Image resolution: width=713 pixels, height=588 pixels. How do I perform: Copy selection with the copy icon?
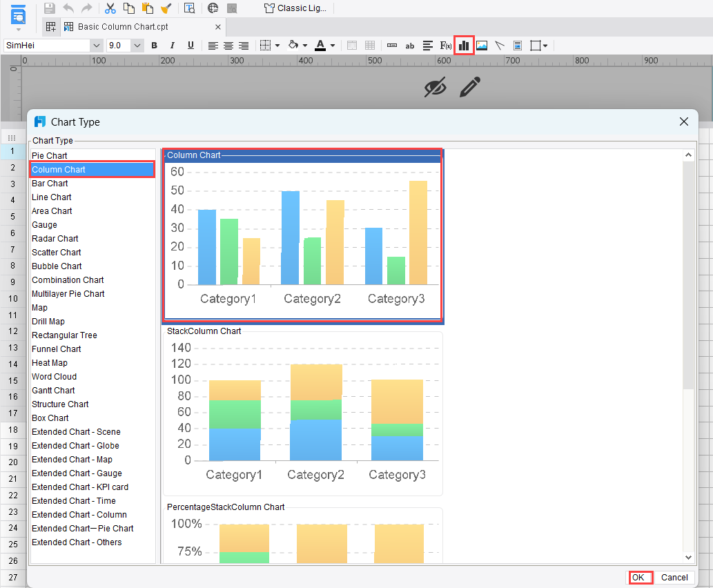pos(128,8)
